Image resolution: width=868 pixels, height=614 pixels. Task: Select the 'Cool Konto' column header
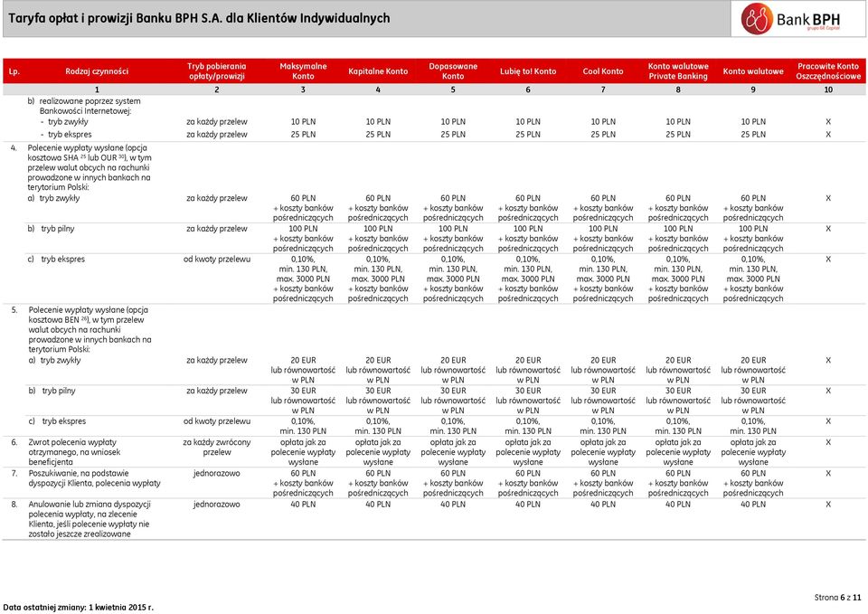click(603, 71)
